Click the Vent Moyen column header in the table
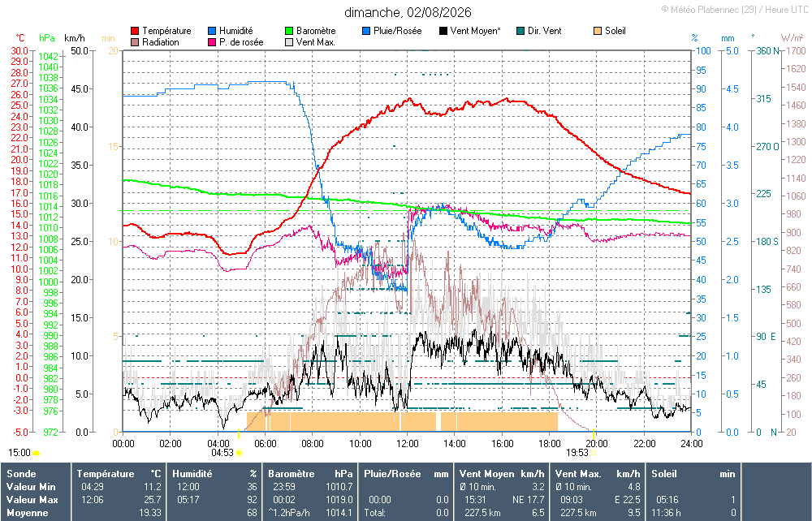 (486, 474)
